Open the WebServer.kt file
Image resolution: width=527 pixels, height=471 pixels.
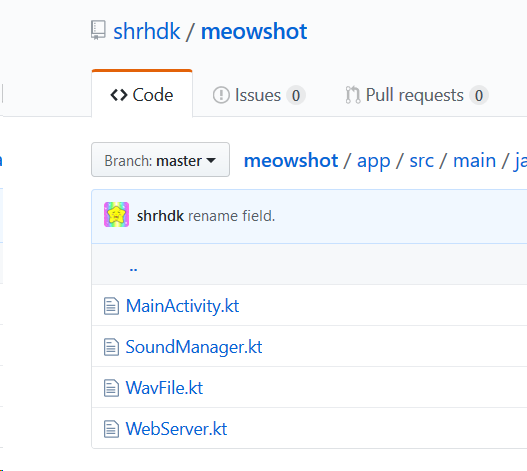176,429
